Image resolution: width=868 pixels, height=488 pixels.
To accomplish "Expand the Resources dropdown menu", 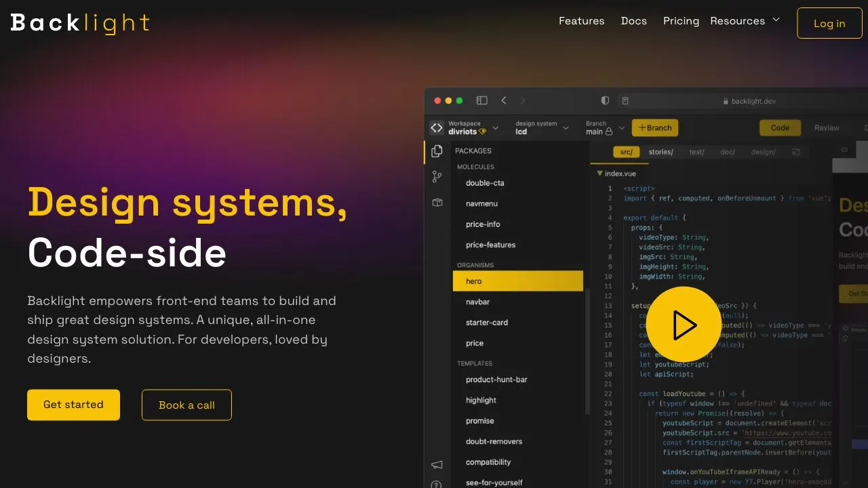I will point(745,21).
